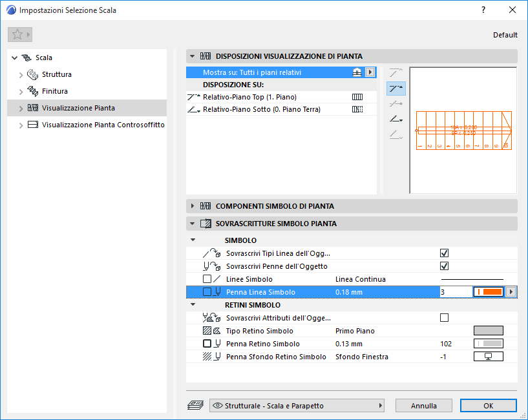Open the Favorites star button
Image resolution: width=528 pixels, height=420 pixels.
[x=20, y=34]
